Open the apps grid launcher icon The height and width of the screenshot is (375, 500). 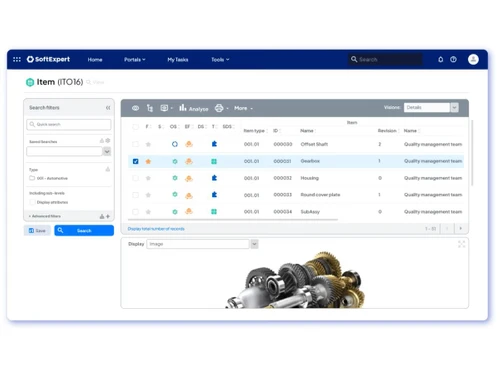[17, 59]
